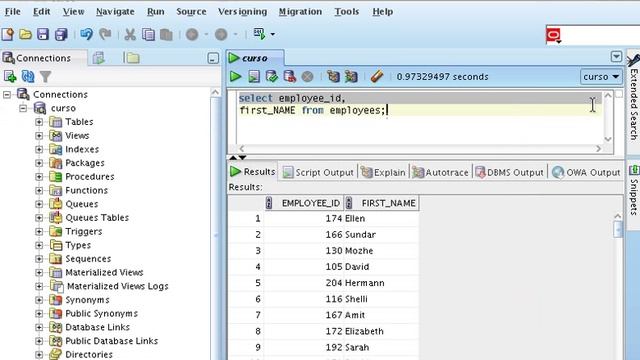The image size is (640, 360).
Task: Select Public Synonyms tree item
Action: 101,313
